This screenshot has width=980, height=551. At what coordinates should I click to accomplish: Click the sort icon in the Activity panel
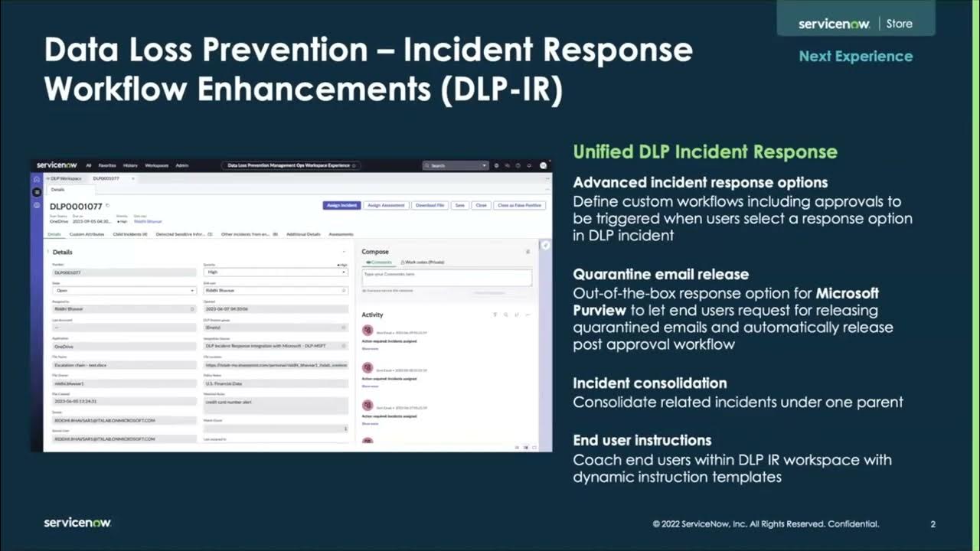click(517, 315)
